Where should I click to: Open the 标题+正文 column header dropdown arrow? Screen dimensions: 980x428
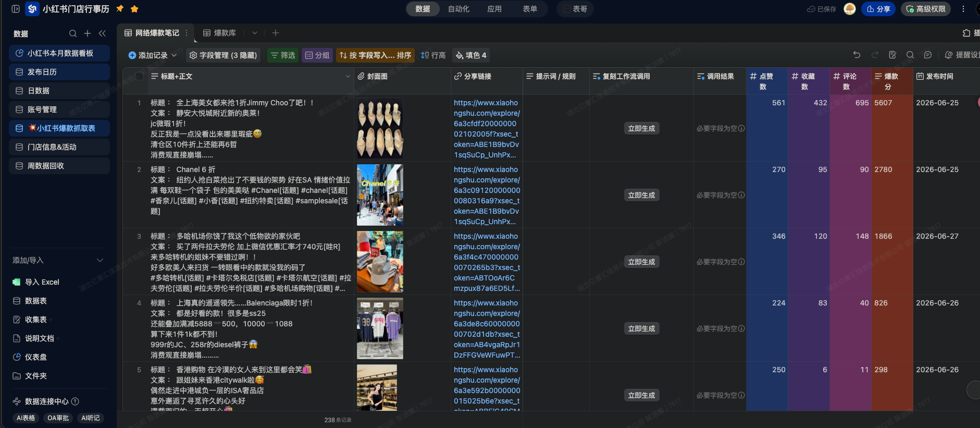pyautogui.click(x=348, y=77)
